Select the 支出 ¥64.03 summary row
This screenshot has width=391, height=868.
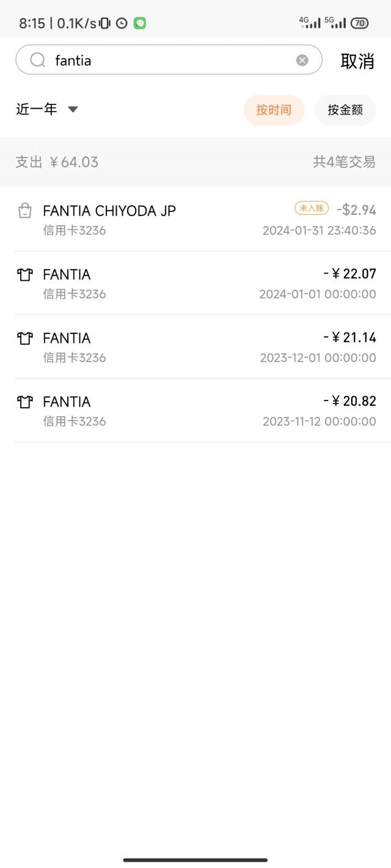click(x=56, y=162)
